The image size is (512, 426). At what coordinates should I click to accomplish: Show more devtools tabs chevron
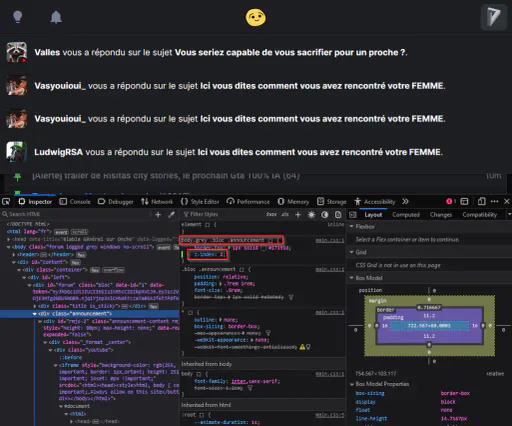pyautogui.click(x=405, y=201)
